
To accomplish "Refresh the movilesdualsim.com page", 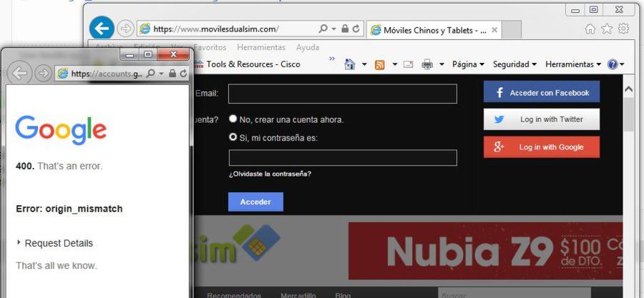I will [x=356, y=29].
